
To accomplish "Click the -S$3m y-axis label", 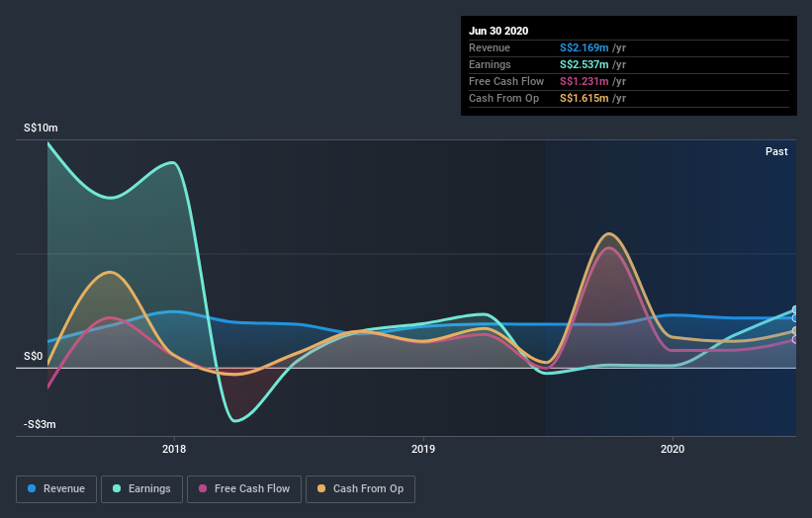I will [x=40, y=424].
